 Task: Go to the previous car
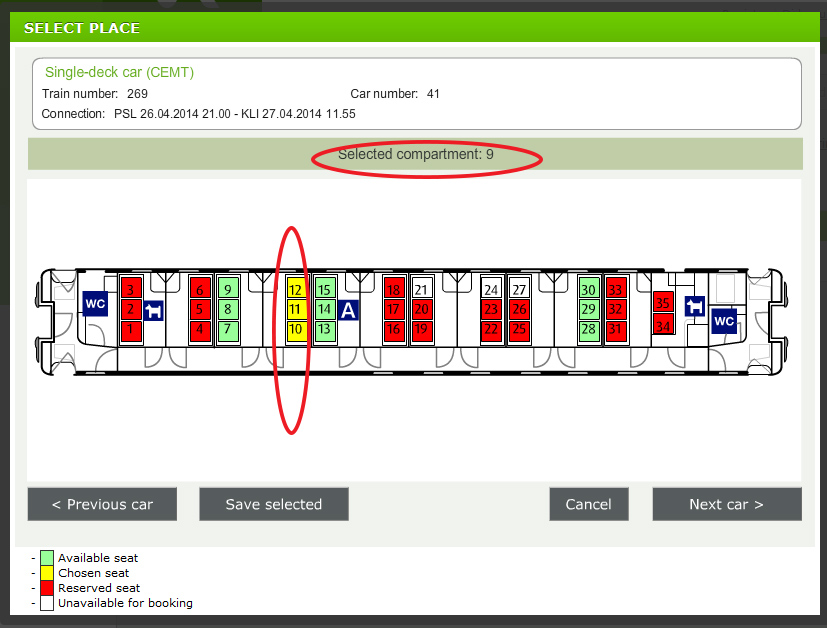click(102, 504)
